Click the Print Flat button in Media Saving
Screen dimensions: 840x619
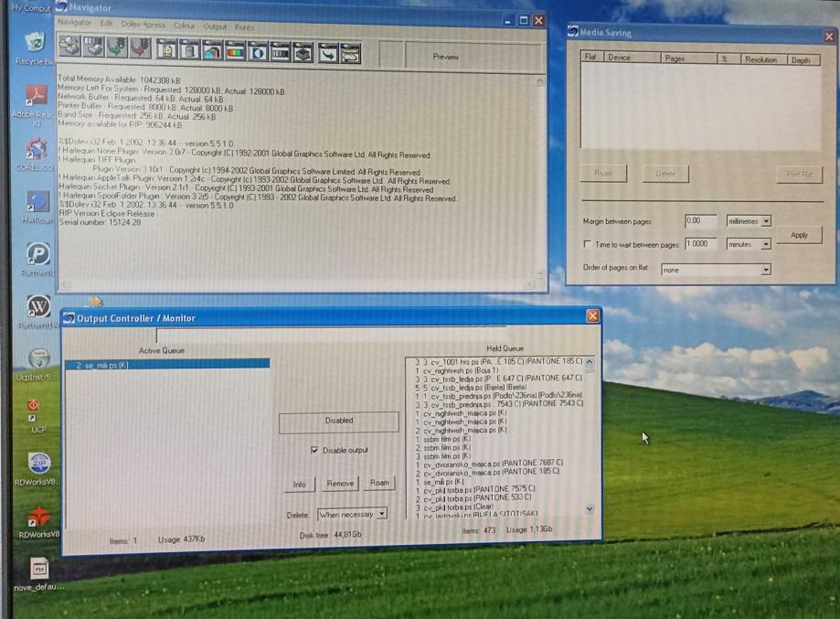tap(799, 174)
